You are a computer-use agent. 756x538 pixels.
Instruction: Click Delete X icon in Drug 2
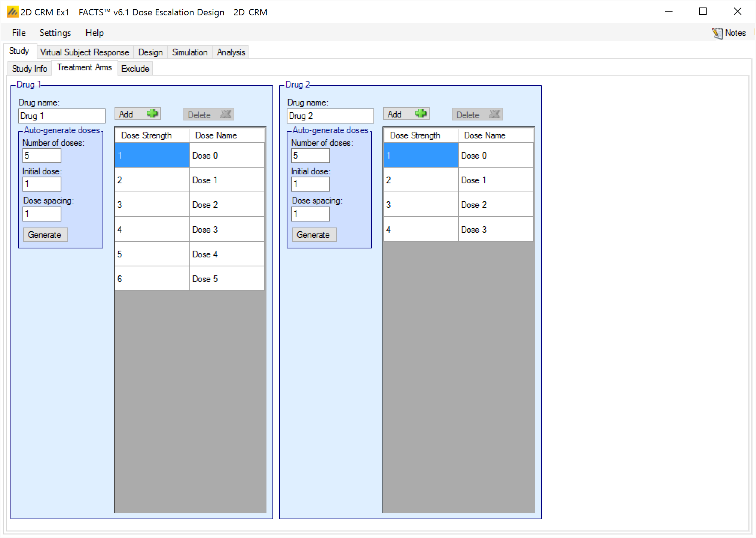[494, 114]
